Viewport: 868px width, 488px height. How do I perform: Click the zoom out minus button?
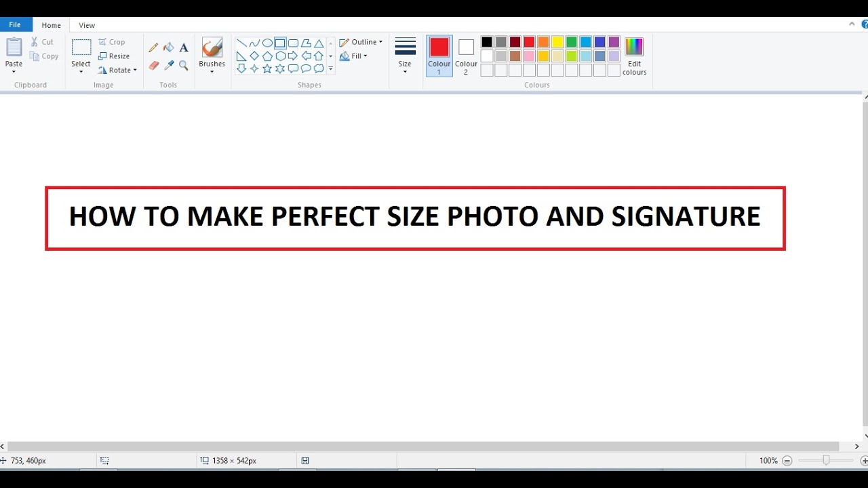(787, 461)
